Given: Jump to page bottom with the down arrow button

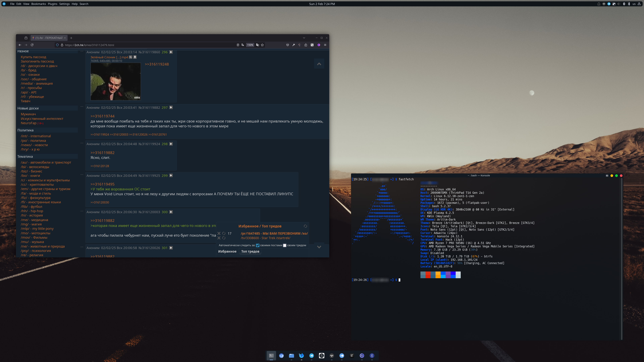Looking at the screenshot, I should [x=319, y=247].
